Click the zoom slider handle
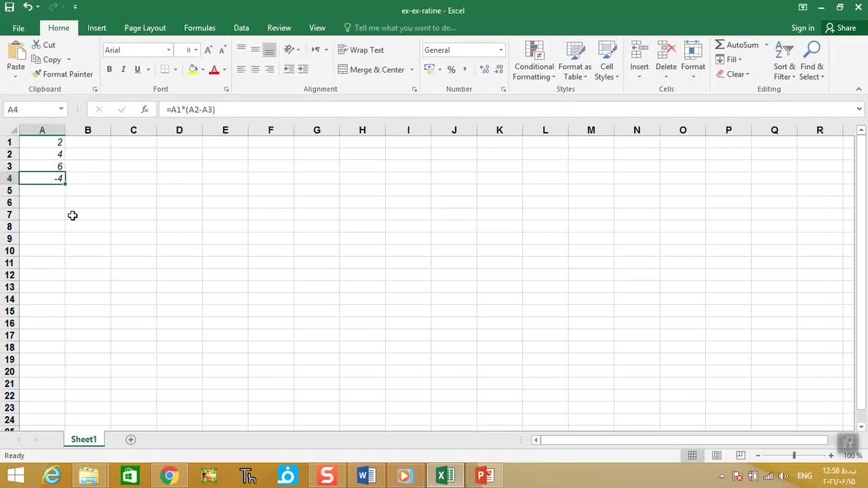This screenshot has height=488, width=868. (x=794, y=455)
